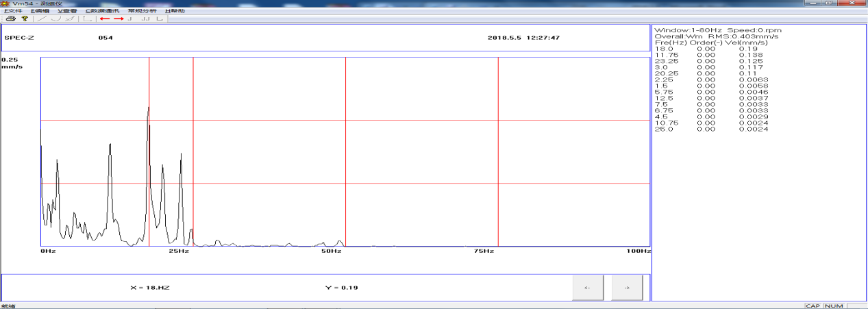Click the 'SPEC-Z' label in the header
The width and height of the screenshot is (868, 309).
19,38
